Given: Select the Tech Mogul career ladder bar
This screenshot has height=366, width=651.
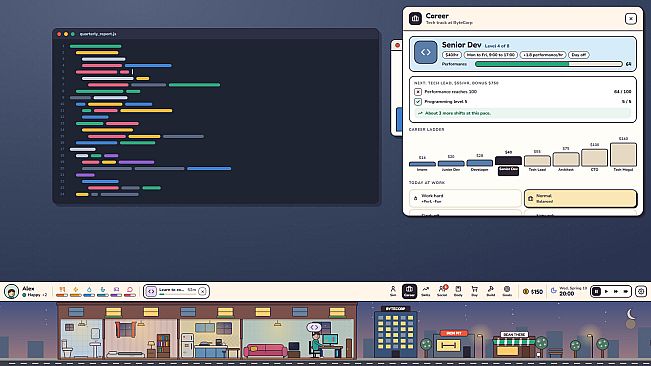Looking at the screenshot, I should 623,155.
